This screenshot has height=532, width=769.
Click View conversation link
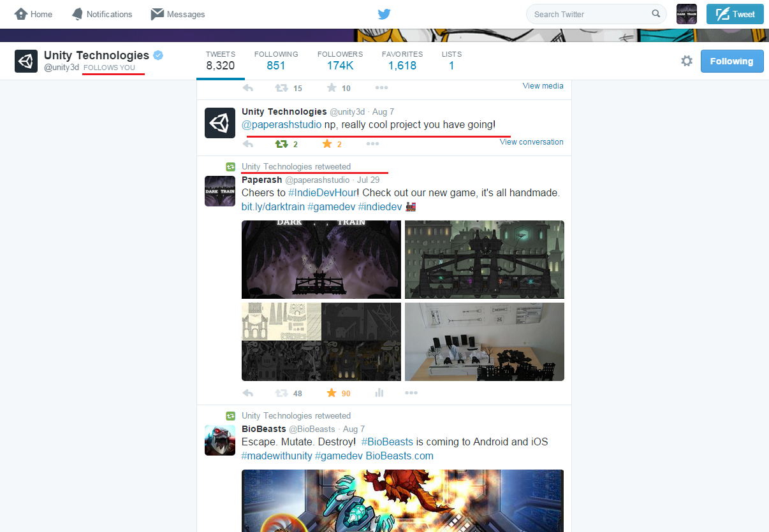coord(532,142)
